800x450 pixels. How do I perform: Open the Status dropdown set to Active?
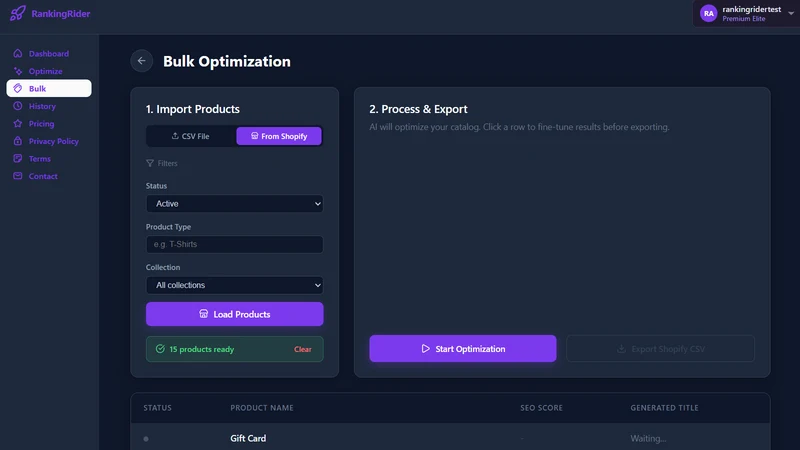tap(234, 204)
